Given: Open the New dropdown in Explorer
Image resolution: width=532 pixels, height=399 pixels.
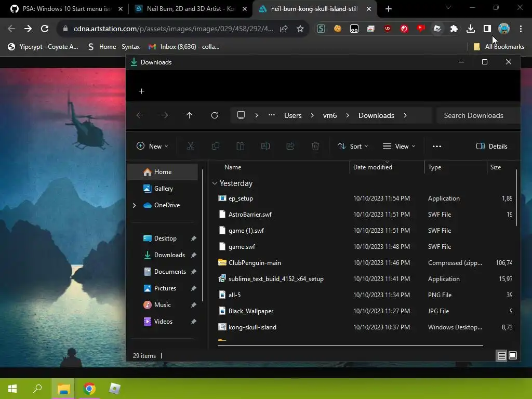Looking at the screenshot, I should click(x=152, y=146).
